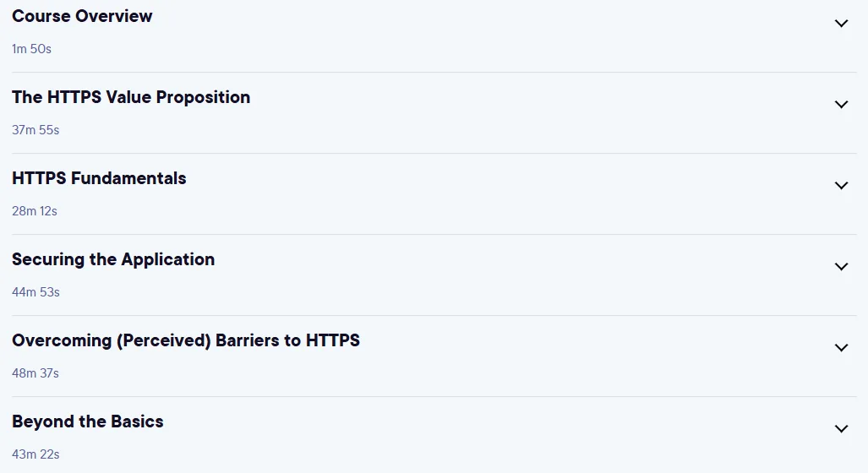Click the Beyond the Basics heading
The image size is (868, 473).
coord(87,421)
